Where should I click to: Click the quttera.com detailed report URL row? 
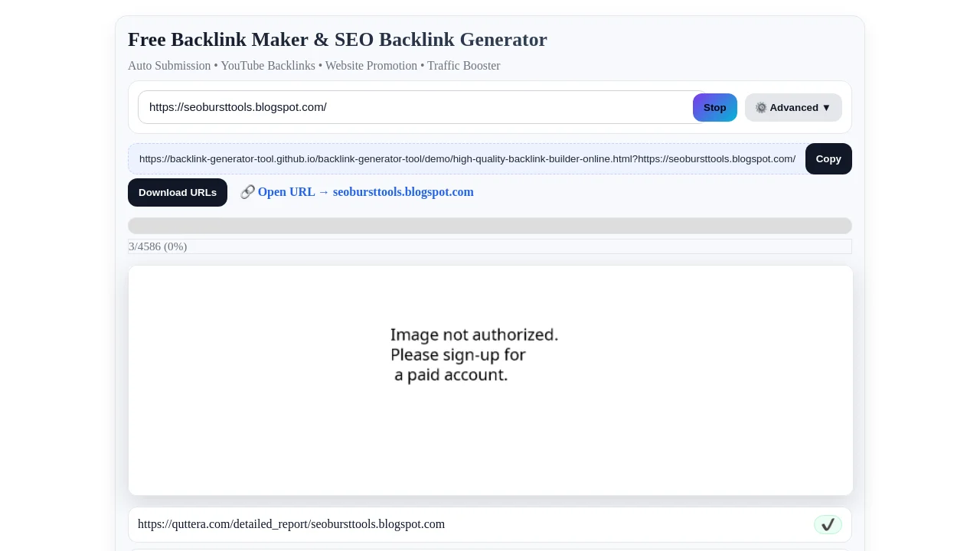[x=490, y=524]
